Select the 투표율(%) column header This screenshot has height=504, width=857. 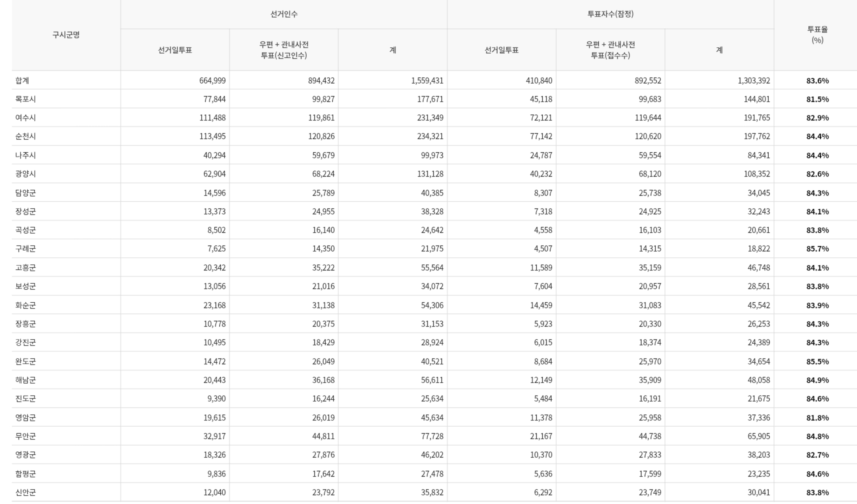(817, 35)
